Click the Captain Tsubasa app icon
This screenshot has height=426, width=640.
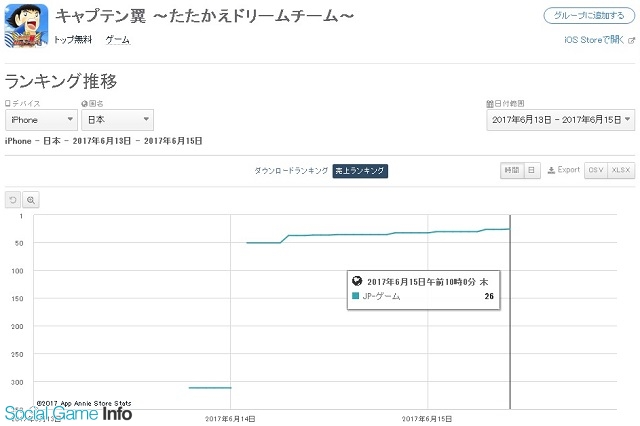point(26,26)
